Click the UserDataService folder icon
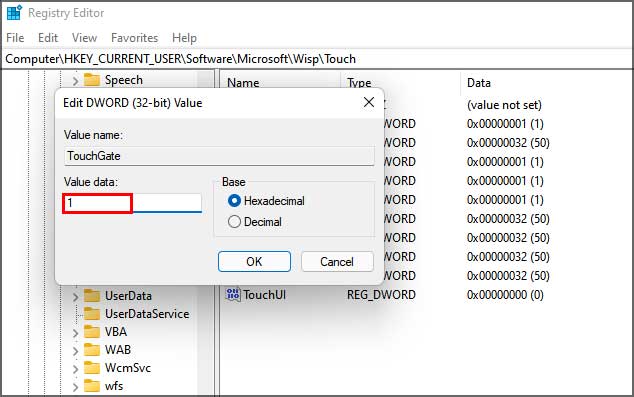 pyautogui.click(x=92, y=313)
